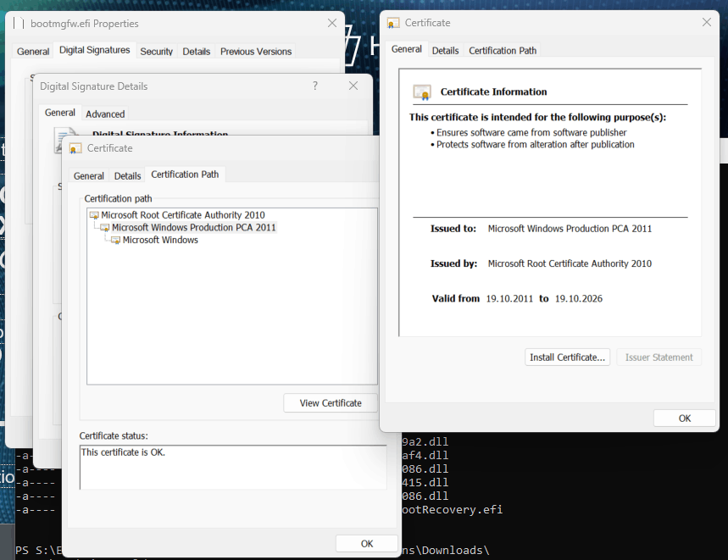This screenshot has width=728, height=560.
Task: Click 9a2.dll entry in terminal listing
Action: pos(425,441)
